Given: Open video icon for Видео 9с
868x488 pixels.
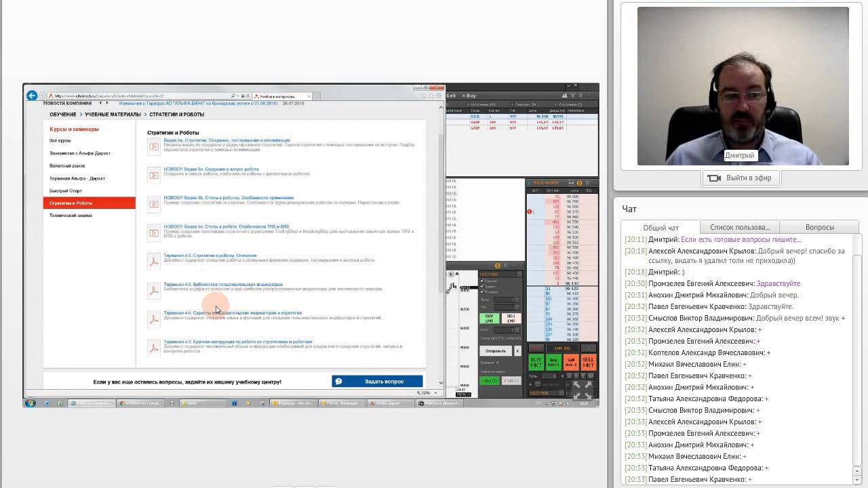Looking at the screenshot, I should tap(153, 232).
